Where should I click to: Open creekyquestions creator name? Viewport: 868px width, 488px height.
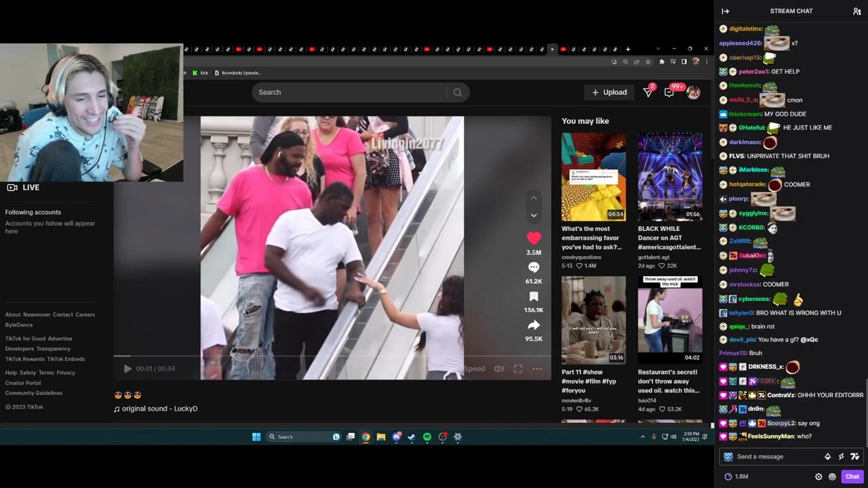(581, 258)
